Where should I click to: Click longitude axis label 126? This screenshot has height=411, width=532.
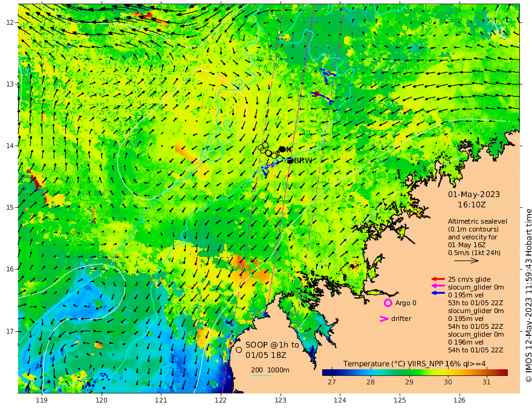[x=459, y=401]
